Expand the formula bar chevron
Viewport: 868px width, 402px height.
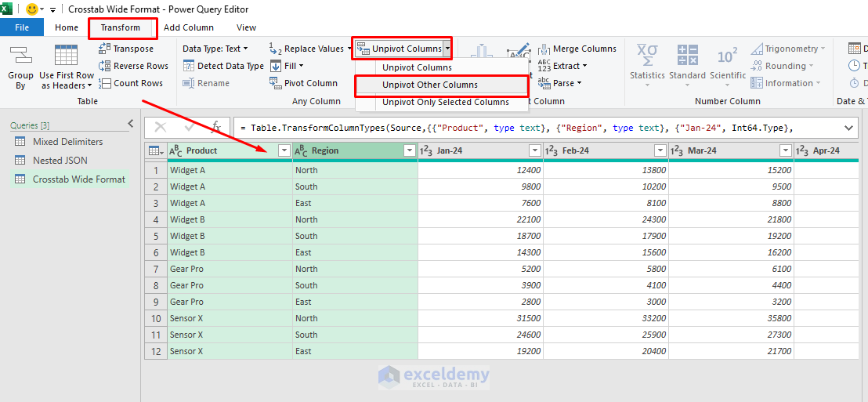point(848,128)
